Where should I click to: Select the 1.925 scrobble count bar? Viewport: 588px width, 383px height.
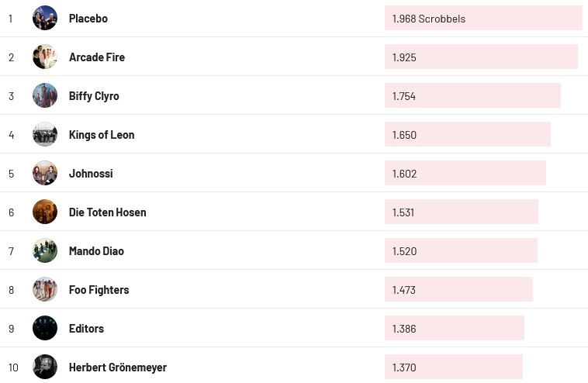(x=481, y=57)
